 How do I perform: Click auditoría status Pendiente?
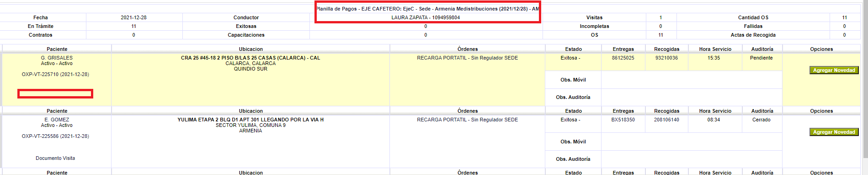tap(761, 58)
